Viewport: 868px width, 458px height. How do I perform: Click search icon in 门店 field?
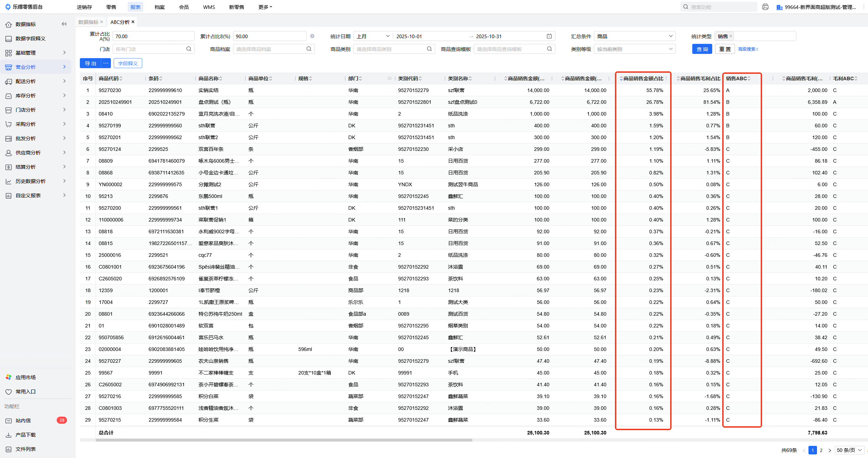(189, 49)
